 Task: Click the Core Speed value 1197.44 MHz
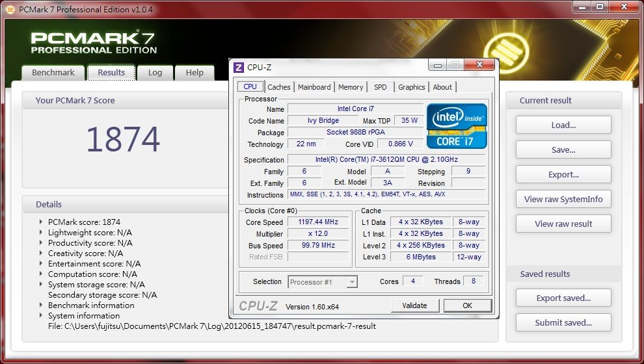pyautogui.click(x=318, y=222)
